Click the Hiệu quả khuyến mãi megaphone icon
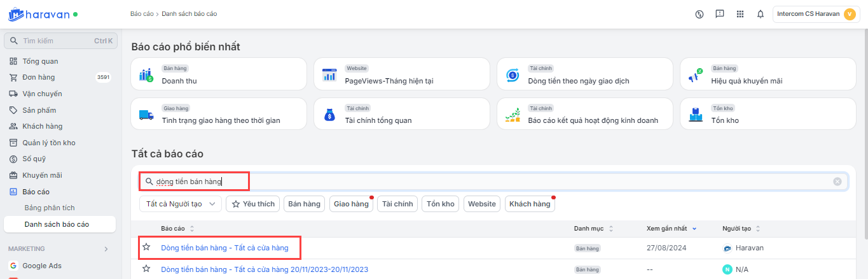The image size is (868, 279). click(696, 75)
